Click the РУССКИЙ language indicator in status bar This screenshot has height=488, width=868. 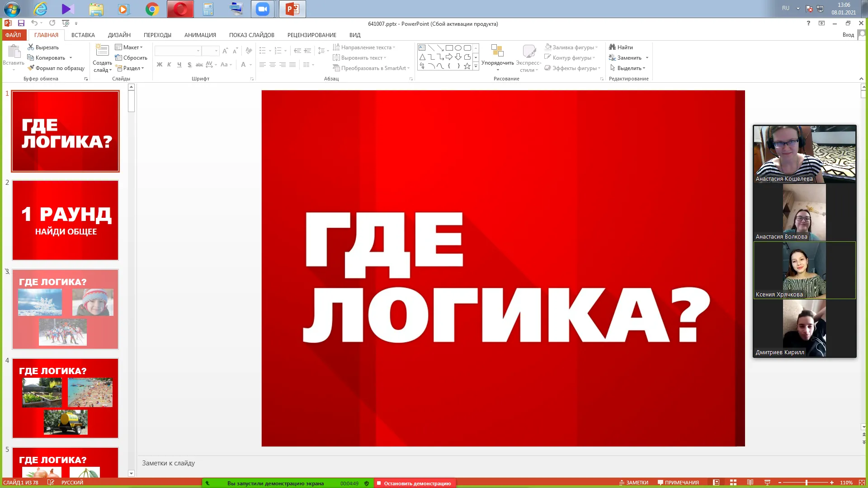click(72, 483)
